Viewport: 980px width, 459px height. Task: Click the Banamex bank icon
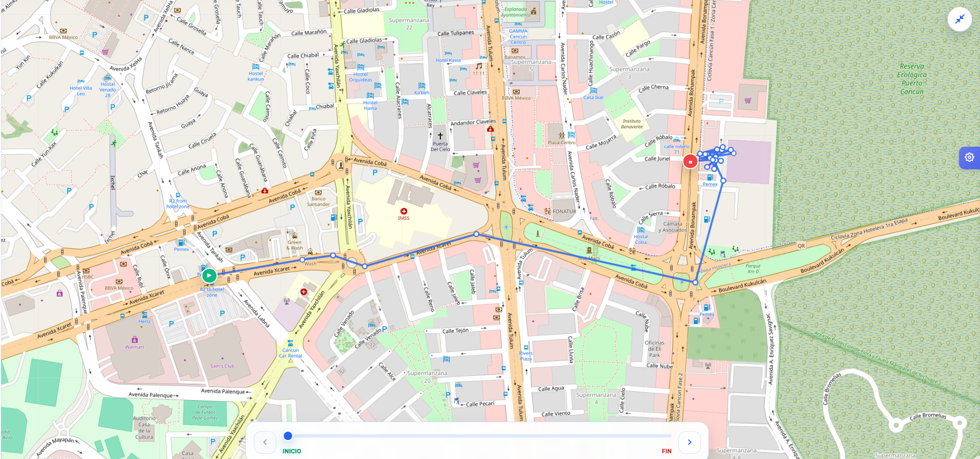coord(515,50)
